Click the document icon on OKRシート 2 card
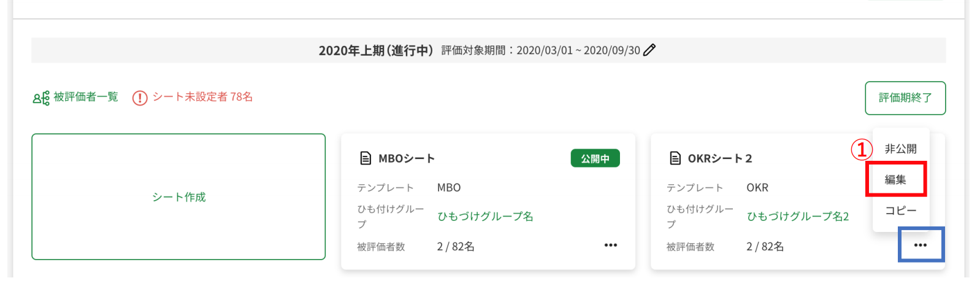980x286 pixels. point(675,158)
